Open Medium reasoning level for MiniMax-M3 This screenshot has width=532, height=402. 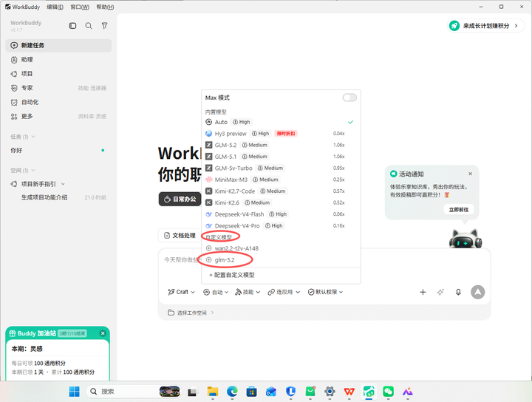pos(266,180)
